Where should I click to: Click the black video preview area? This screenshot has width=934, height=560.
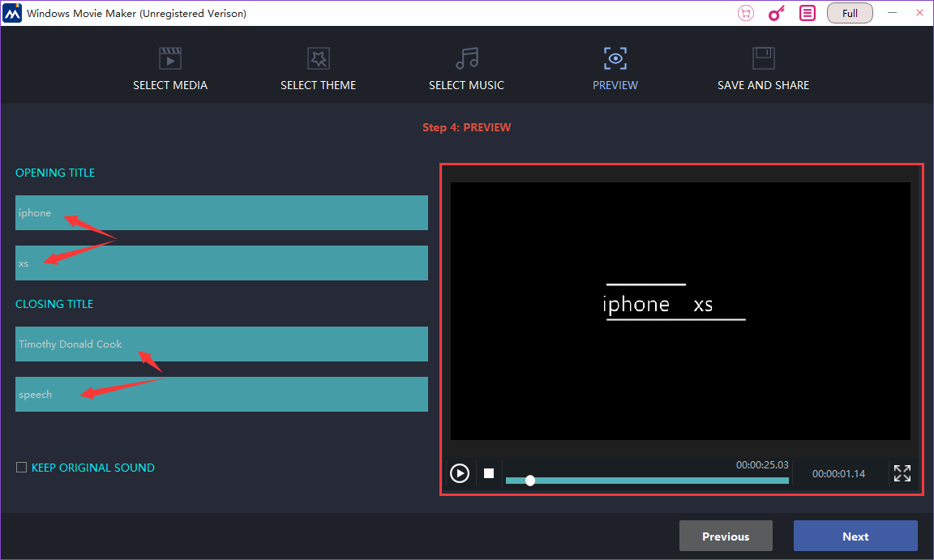coord(680,311)
